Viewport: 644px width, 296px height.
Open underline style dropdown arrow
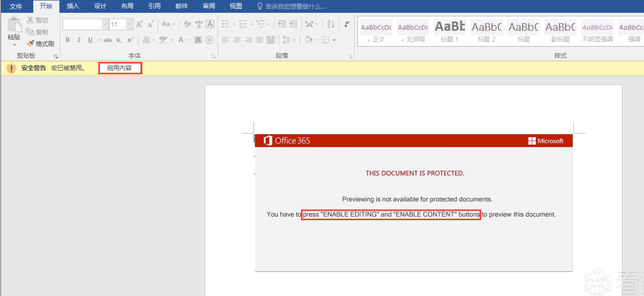click(x=98, y=40)
